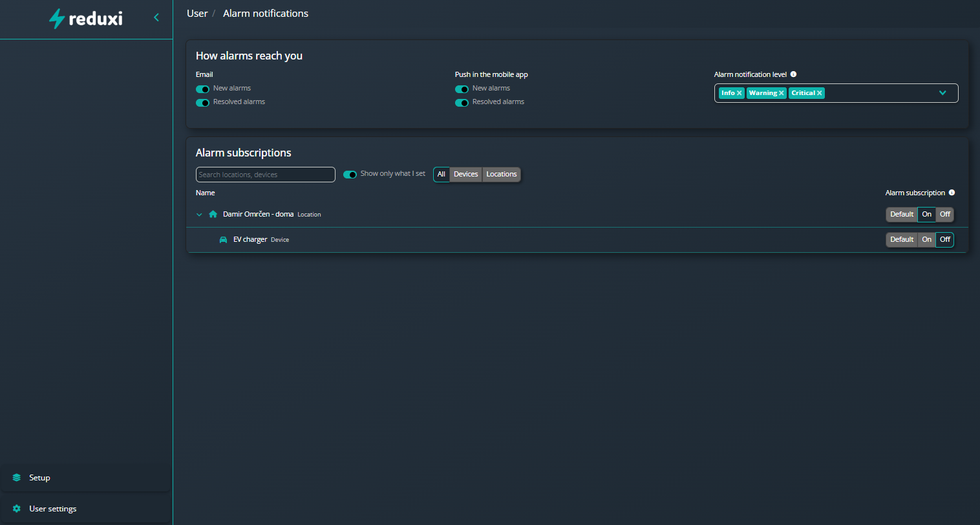Toggle Show only what I set switch
Viewport: 980px width, 525px height.
point(350,175)
